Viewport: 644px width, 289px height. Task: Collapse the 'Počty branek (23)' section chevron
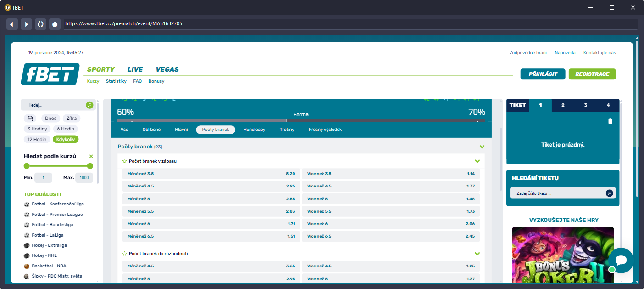tap(482, 147)
